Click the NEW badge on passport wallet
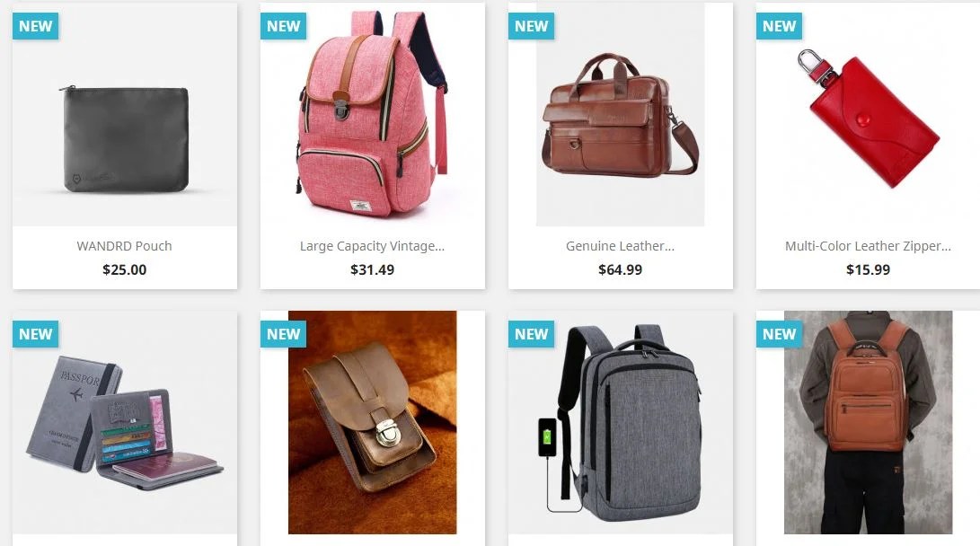The width and height of the screenshot is (980, 546). [x=36, y=334]
